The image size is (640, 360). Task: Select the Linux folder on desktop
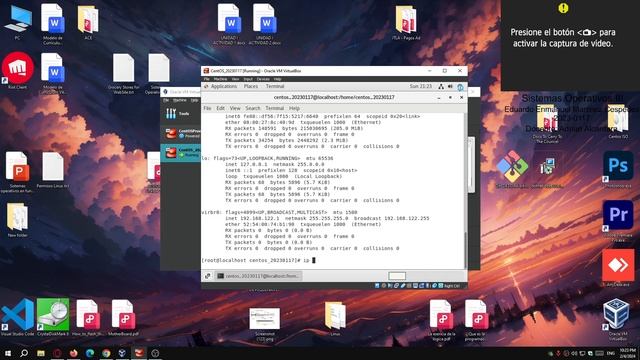click(x=335, y=318)
